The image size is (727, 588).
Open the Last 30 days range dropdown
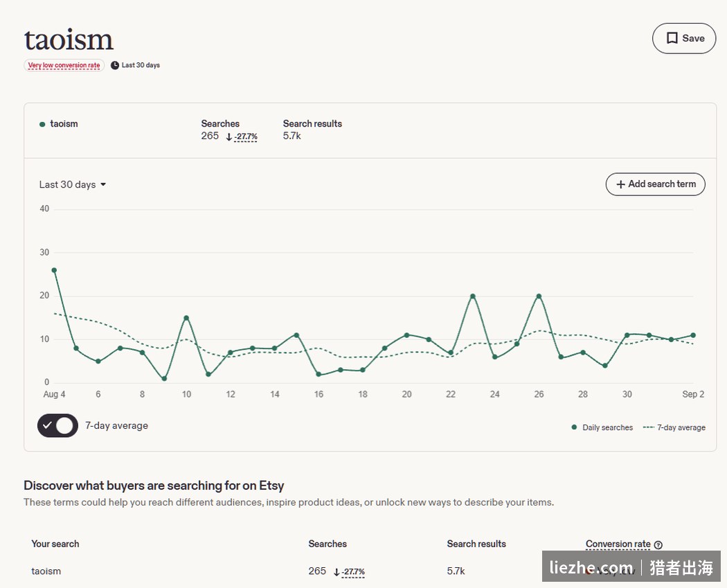(73, 184)
